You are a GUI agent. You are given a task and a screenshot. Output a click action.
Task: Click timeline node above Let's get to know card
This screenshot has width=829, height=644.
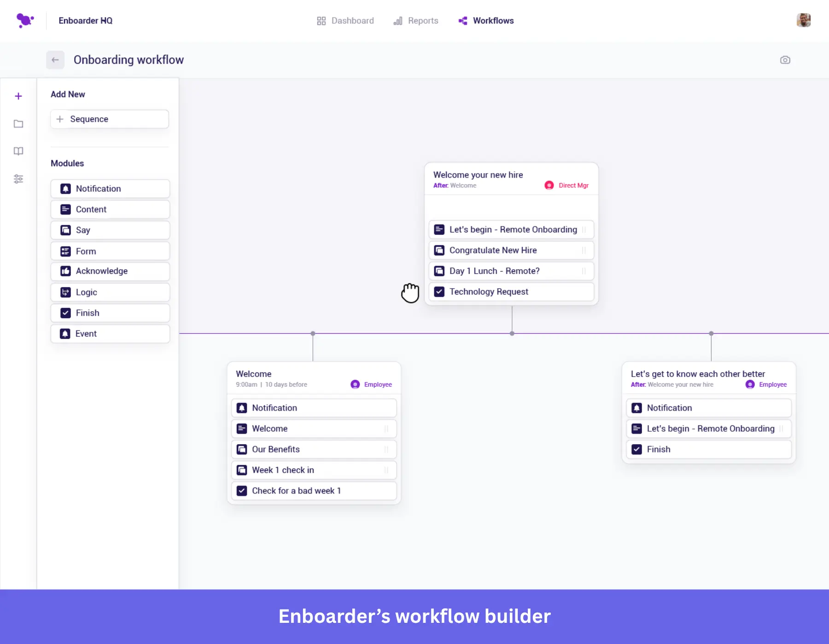point(711,333)
